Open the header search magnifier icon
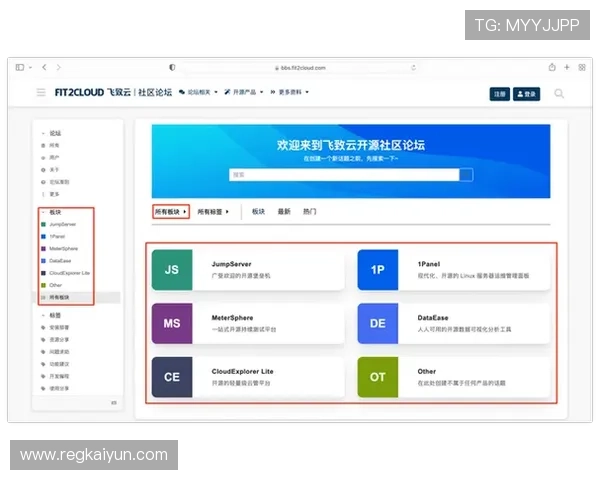600x480 pixels. pyautogui.click(x=559, y=93)
